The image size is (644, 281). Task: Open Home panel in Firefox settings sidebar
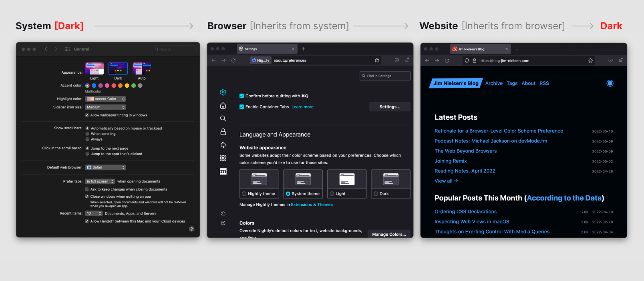pos(223,106)
